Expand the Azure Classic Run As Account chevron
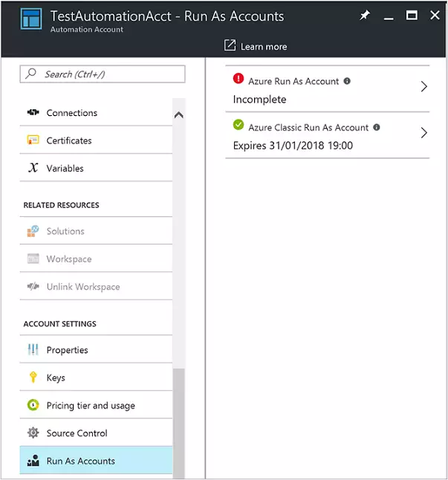448x480 pixels. pyautogui.click(x=424, y=133)
